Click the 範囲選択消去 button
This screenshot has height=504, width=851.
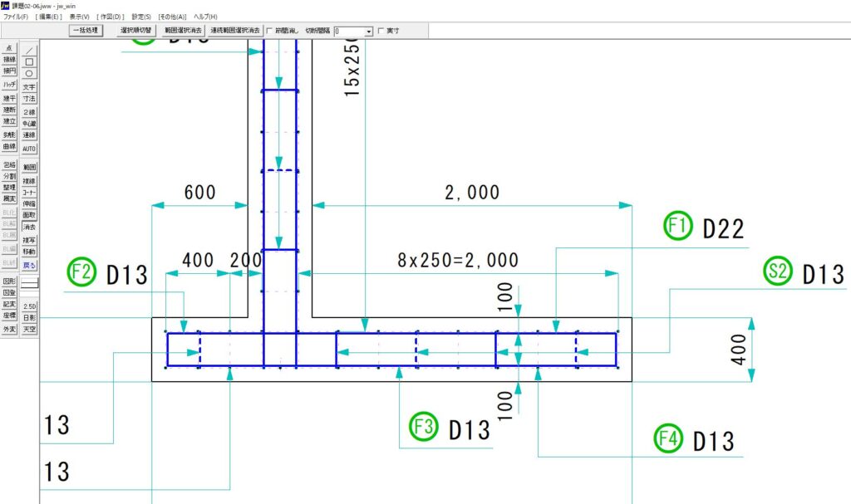pos(183,31)
